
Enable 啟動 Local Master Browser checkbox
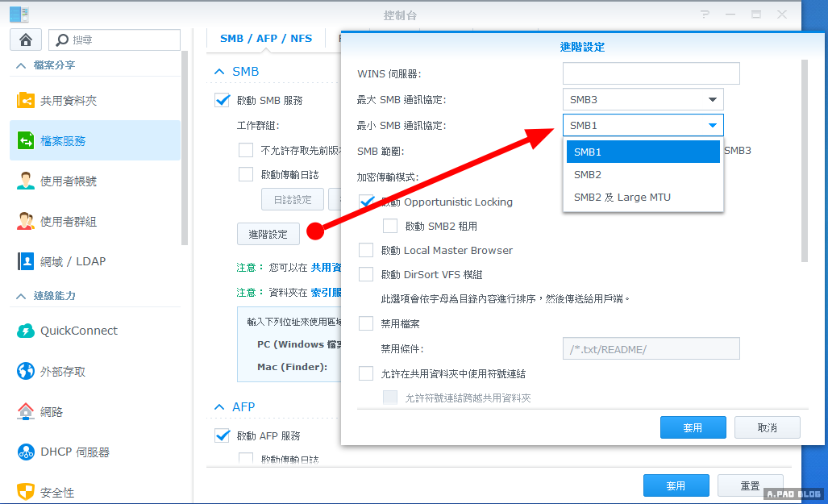pos(366,250)
